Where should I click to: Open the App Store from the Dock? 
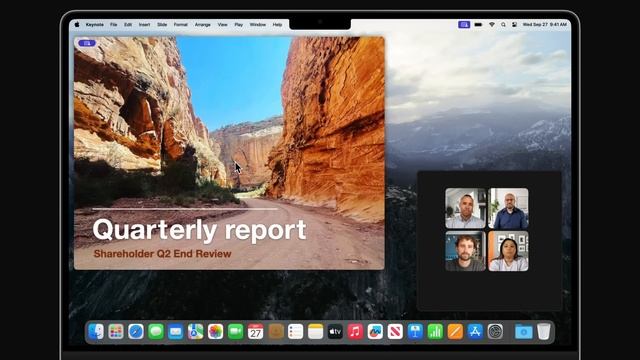pos(475,332)
